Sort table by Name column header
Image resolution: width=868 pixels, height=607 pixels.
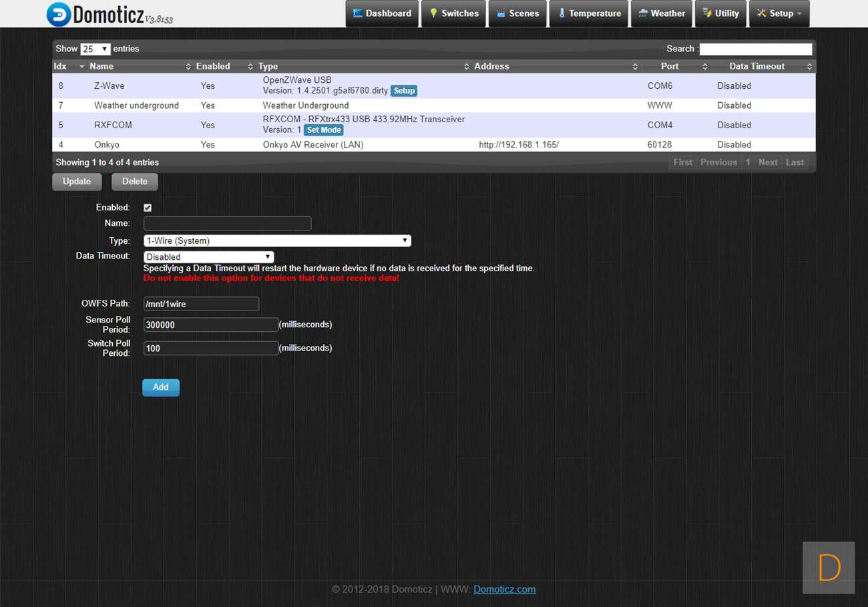point(101,66)
